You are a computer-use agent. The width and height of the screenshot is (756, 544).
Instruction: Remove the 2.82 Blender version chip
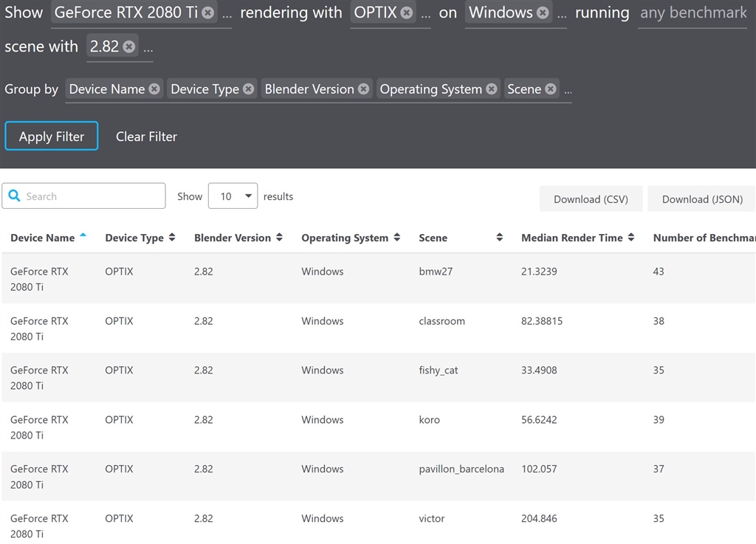pyautogui.click(x=129, y=47)
